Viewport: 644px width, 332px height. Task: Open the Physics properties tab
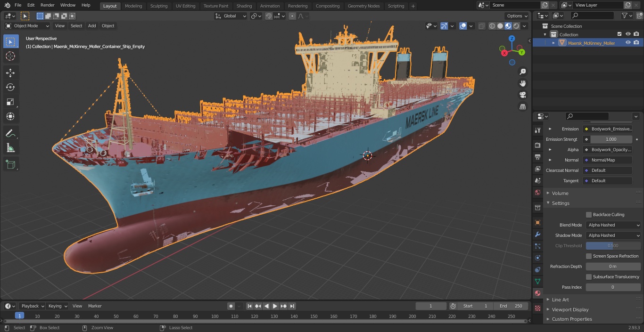click(x=537, y=258)
